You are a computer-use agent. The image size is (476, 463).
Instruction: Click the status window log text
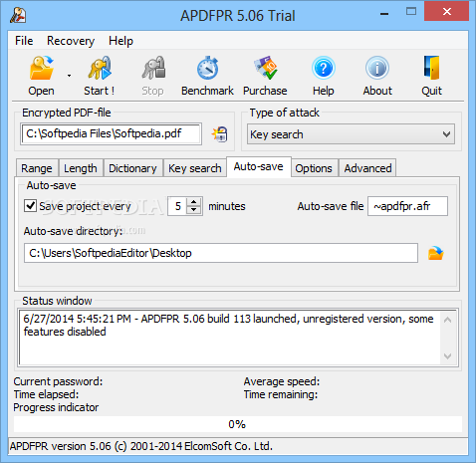pyautogui.click(x=228, y=326)
